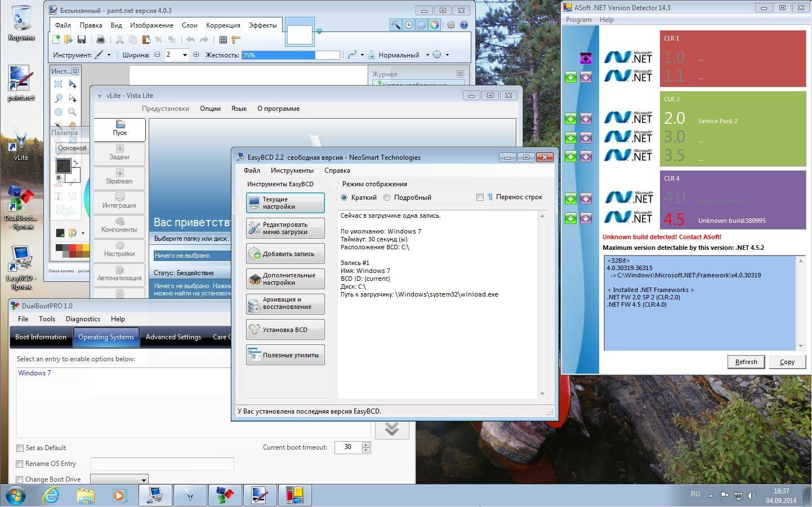This screenshot has height=507, width=812.
Task: Click the Undo arrow in paint.net toolbar
Action: click(190, 39)
